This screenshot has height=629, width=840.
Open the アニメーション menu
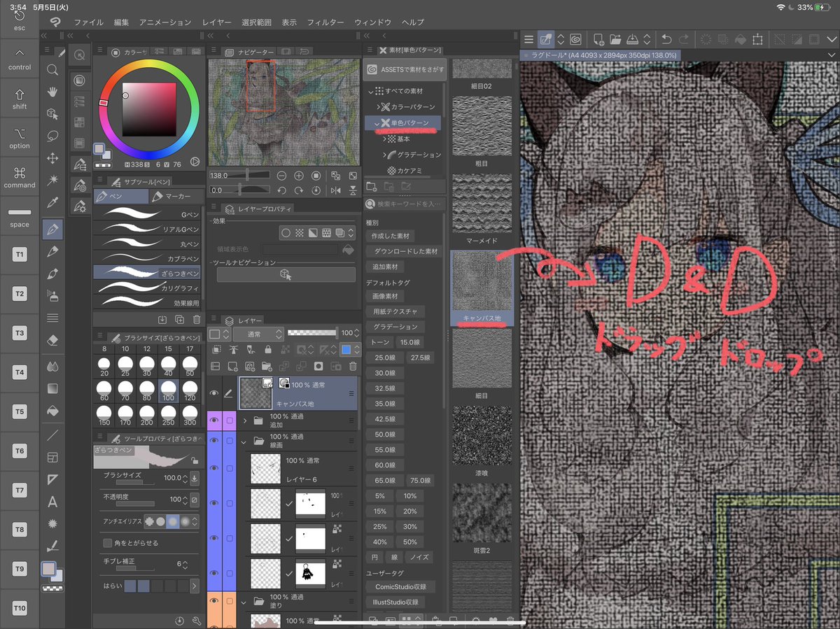tap(164, 22)
